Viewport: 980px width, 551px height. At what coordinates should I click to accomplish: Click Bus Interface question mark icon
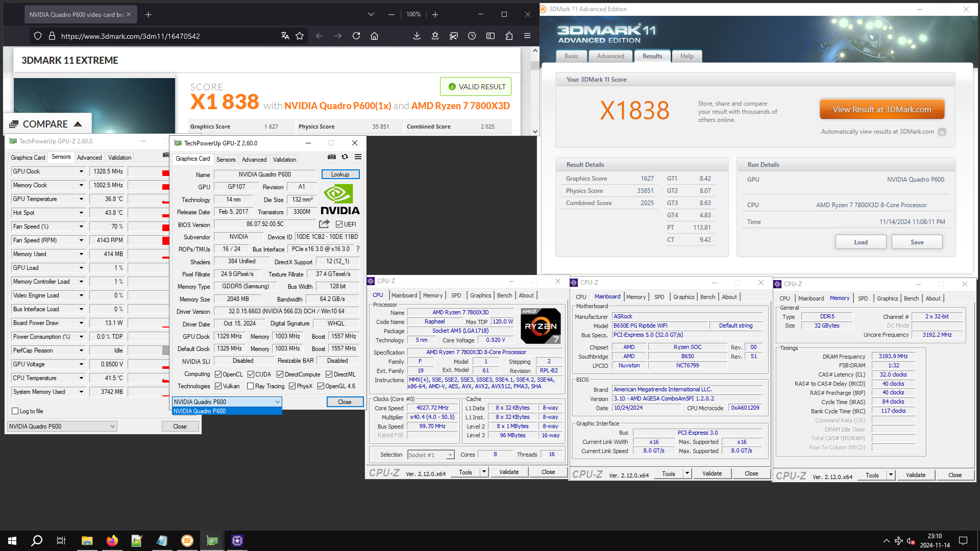358,249
